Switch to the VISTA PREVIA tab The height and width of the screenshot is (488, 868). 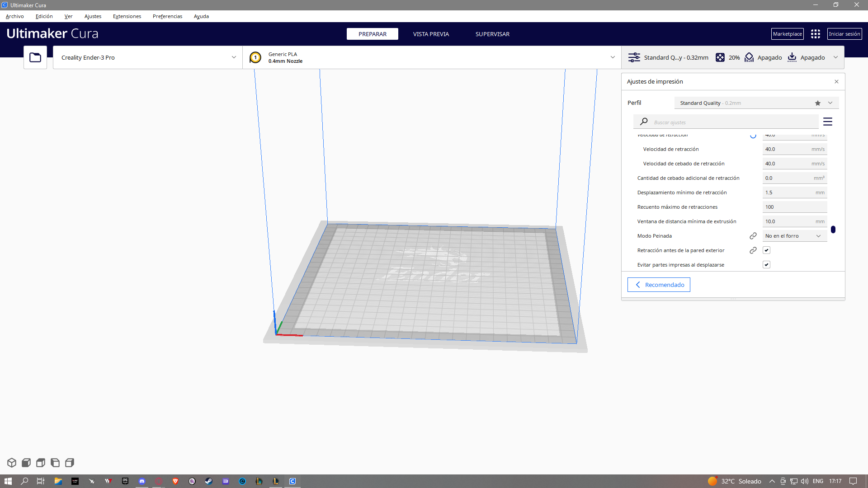click(x=431, y=34)
